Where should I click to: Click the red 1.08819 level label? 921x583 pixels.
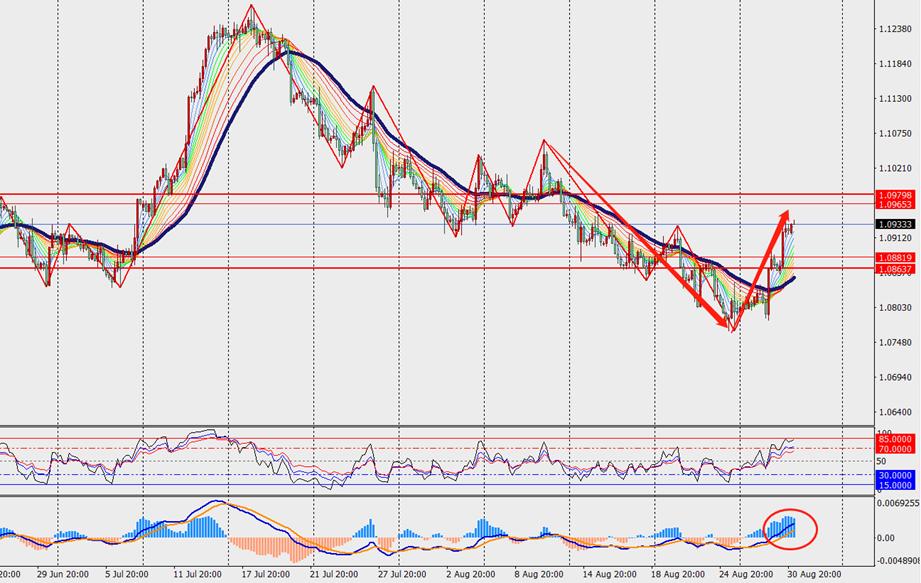click(x=895, y=258)
